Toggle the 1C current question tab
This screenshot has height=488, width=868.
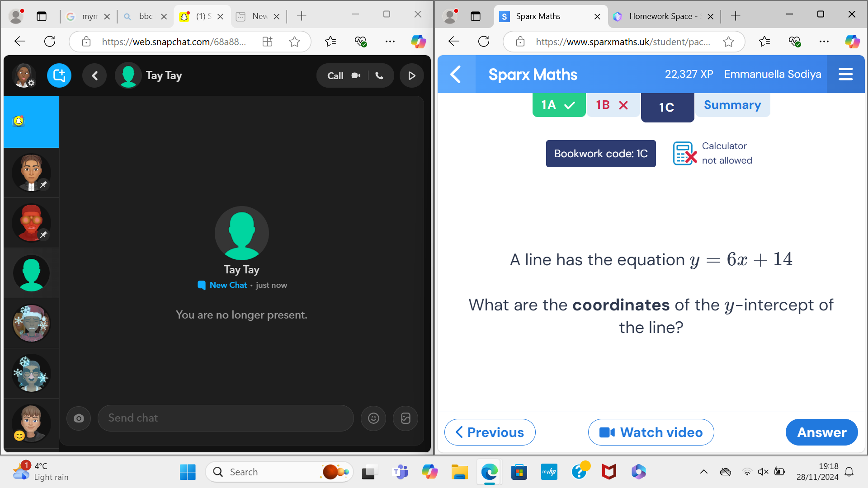tap(666, 107)
